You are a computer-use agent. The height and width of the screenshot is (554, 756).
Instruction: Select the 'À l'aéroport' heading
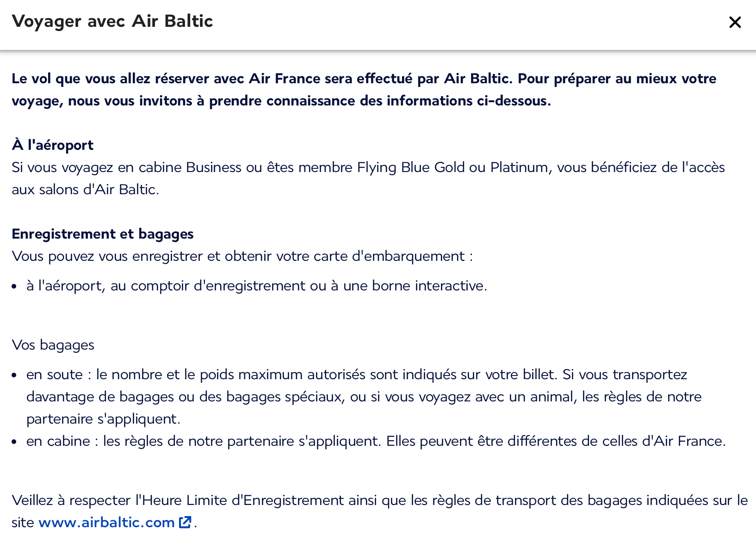(52, 145)
